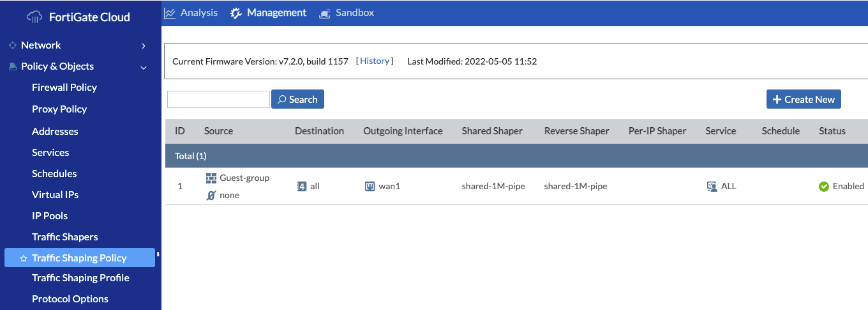Select the Guest-group source entry
This screenshot has height=310, width=868.
coord(244,178)
